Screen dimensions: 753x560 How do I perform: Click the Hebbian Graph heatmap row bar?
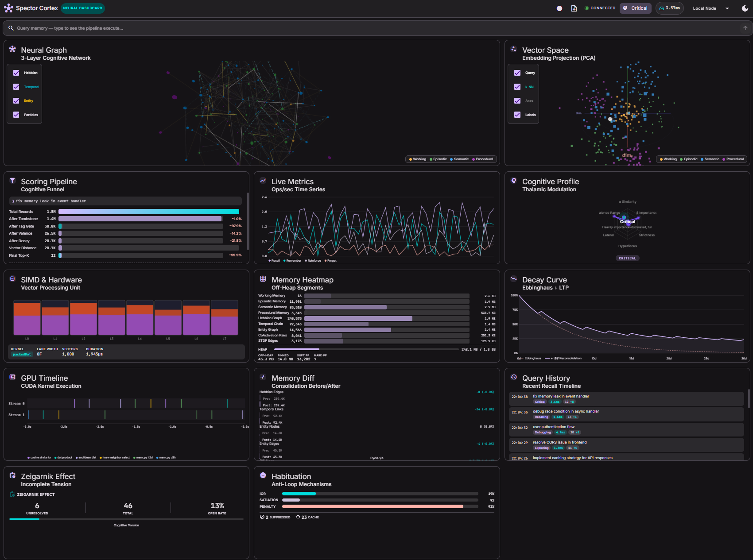(x=387, y=318)
